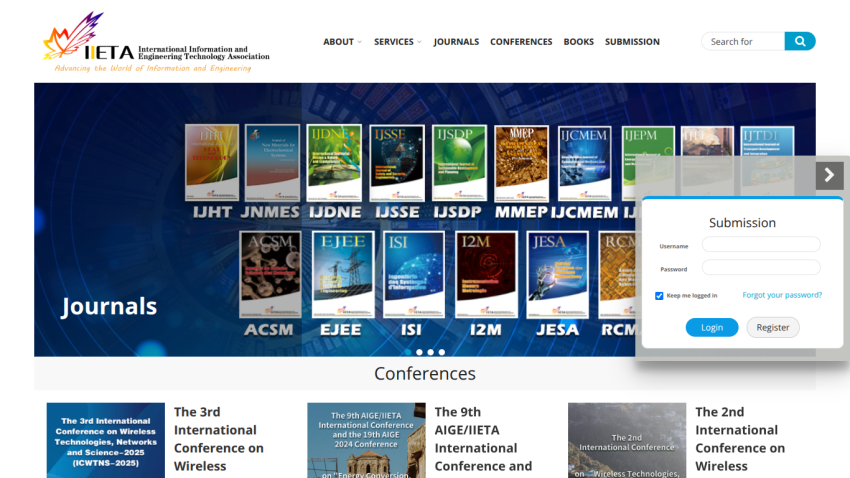
Task: Open the BOOKS menu item
Action: coord(578,42)
